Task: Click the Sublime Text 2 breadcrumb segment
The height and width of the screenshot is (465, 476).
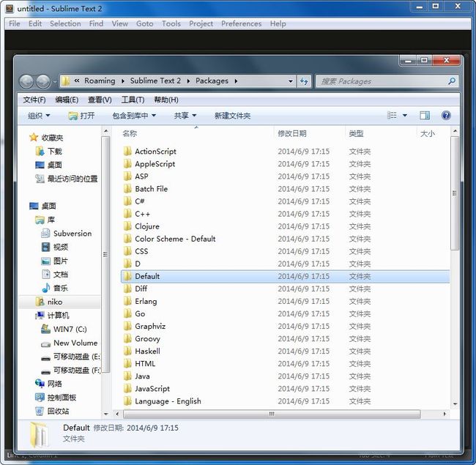Action: (x=155, y=81)
